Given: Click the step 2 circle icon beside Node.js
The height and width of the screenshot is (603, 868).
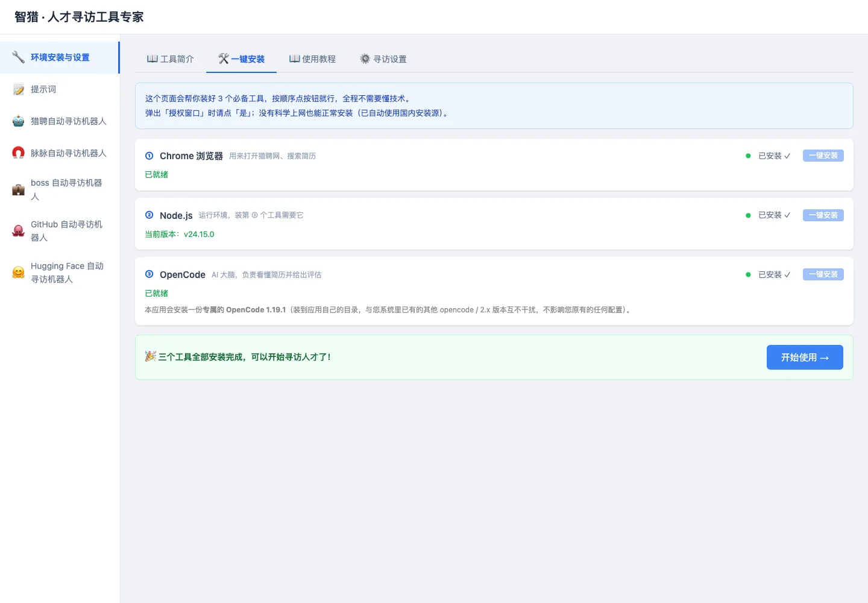Looking at the screenshot, I should (x=149, y=215).
